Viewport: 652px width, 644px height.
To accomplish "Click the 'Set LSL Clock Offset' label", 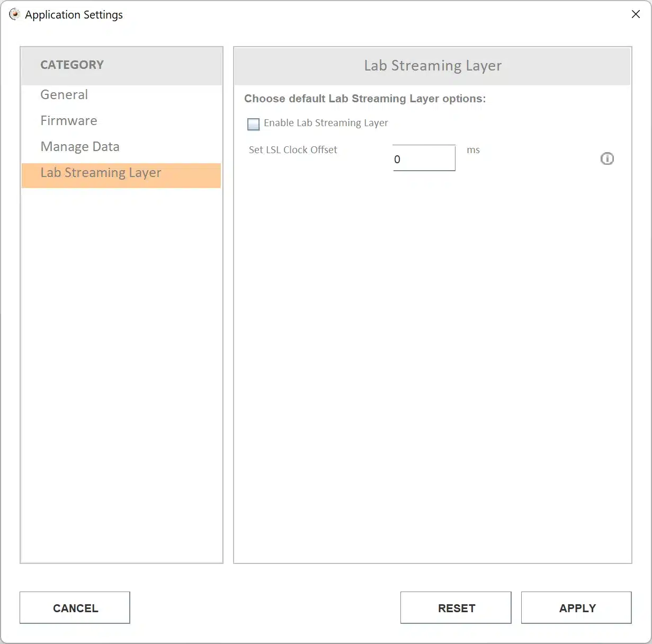I will 293,150.
